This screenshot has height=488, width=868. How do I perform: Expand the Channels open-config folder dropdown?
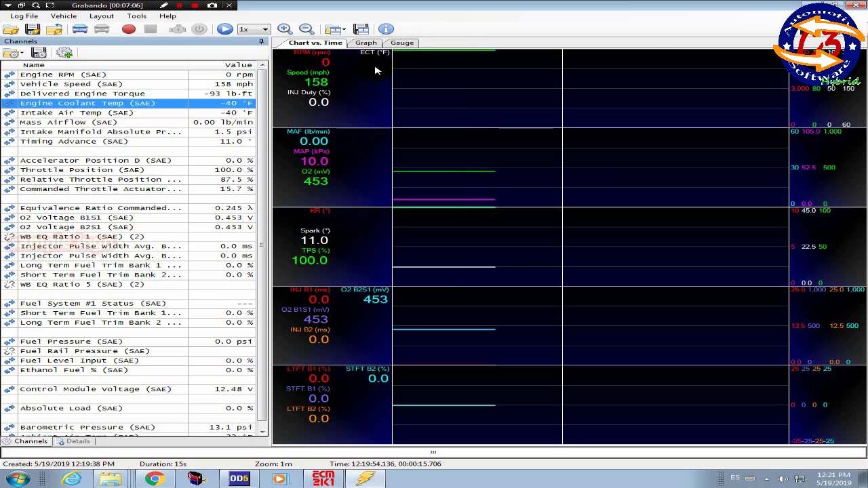point(22,53)
